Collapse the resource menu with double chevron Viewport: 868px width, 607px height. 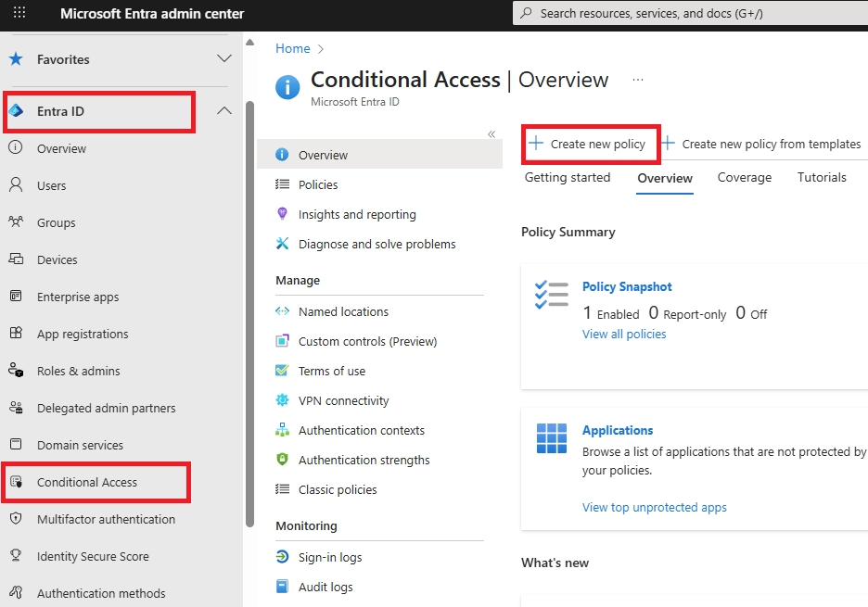[491, 134]
